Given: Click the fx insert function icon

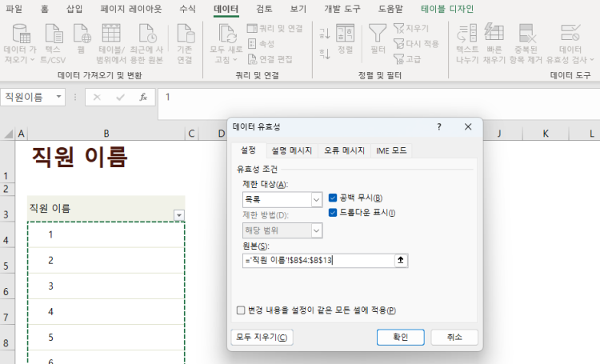Looking at the screenshot, I should (x=143, y=98).
